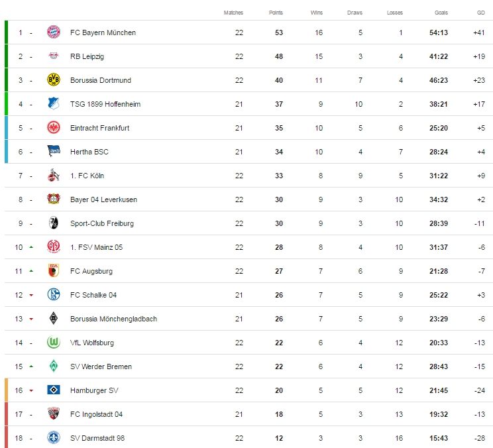Screen dimensions: 493x448
Task: Sort table by Points column header
Action: (x=276, y=13)
